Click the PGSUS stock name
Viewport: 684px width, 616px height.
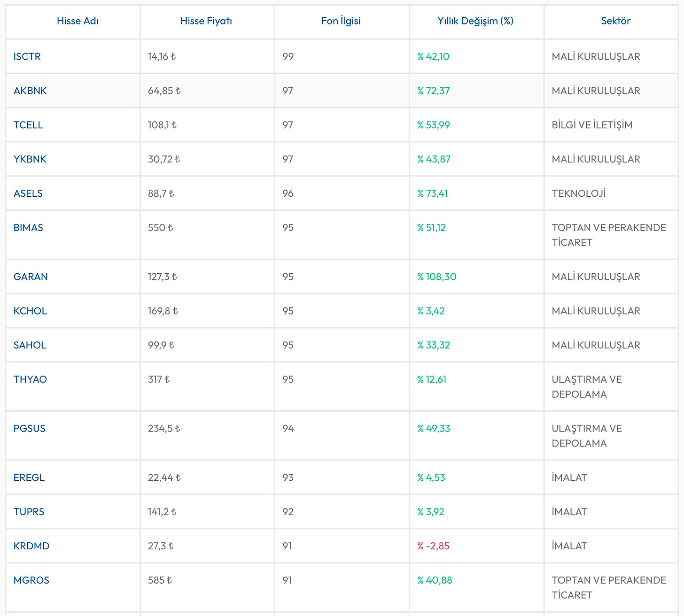[x=30, y=428]
